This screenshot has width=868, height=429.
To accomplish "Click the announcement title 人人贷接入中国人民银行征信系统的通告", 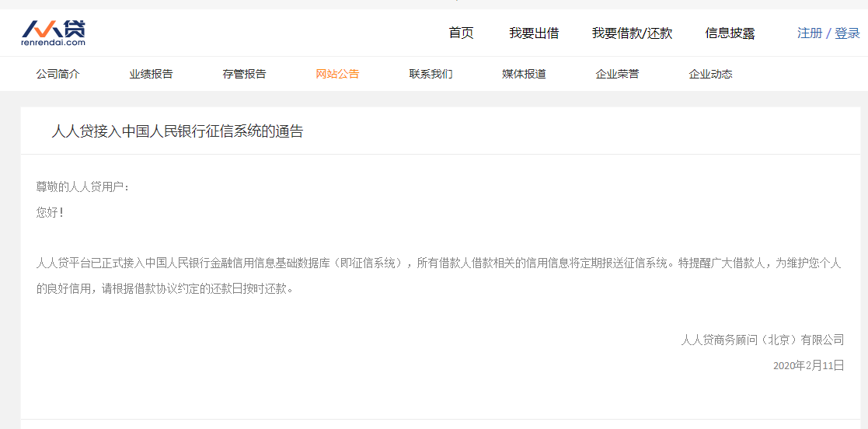I will click(177, 132).
